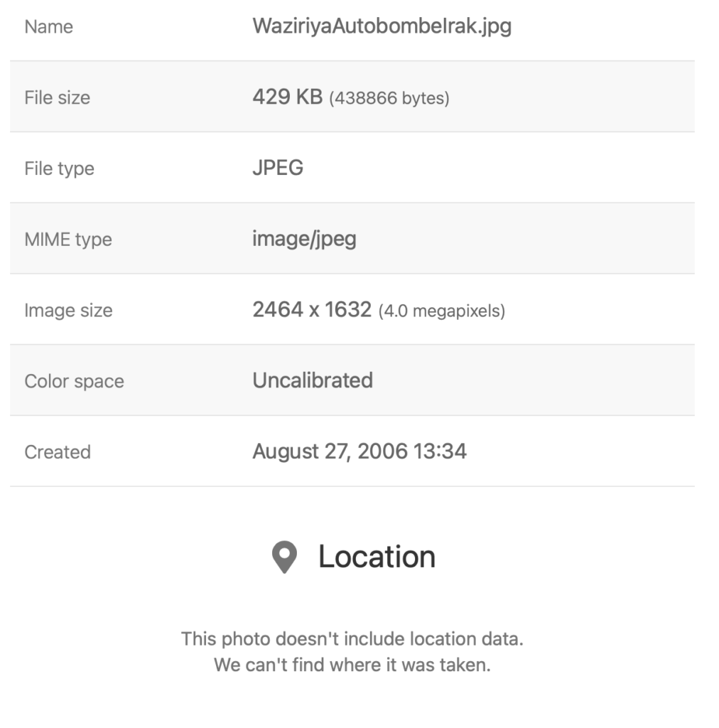Click the August 27, 2006 date value
Image resolution: width=719 pixels, height=728 pixels.
tap(359, 451)
